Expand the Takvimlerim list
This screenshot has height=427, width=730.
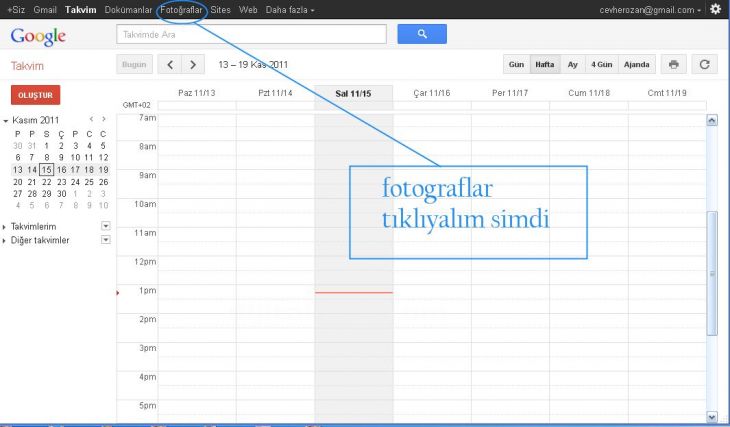4,227
